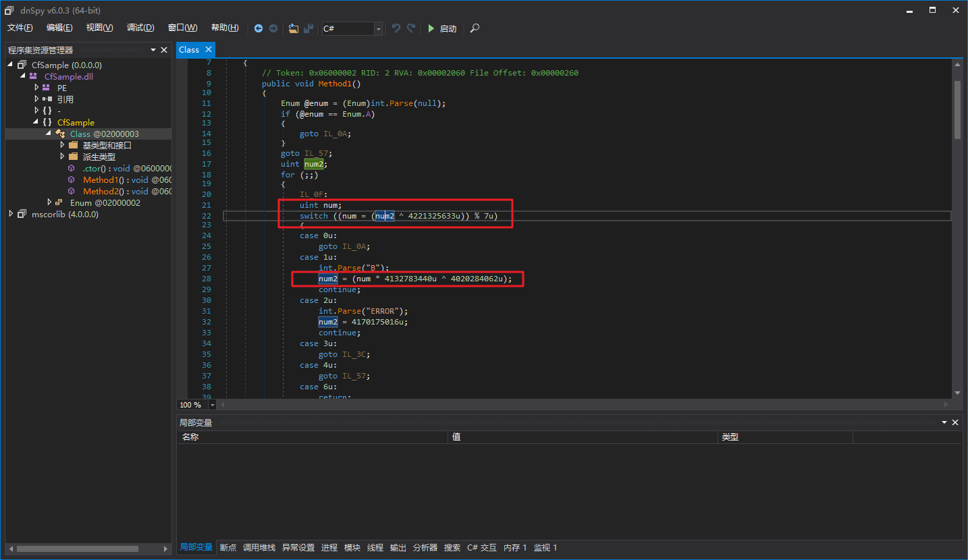Open the 调试(D) debug menu
The height and width of the screenshot is (560, 968).
140,28
